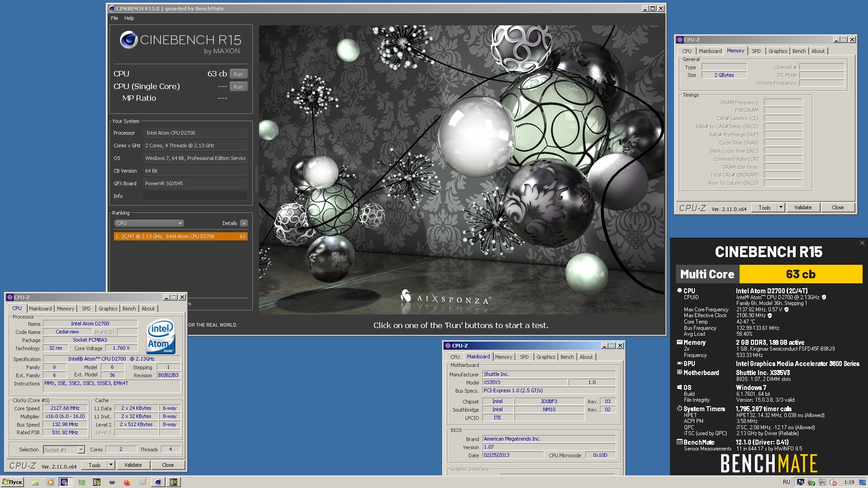Click Validate in CPU-Z Memory window

(x=803, y=207)
